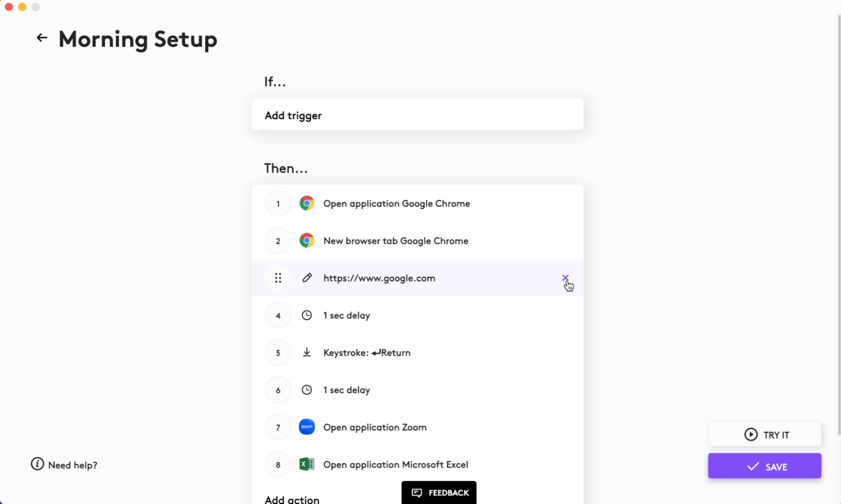
Task: Click the step number 6 circle
Action: (x=278, y=390)
